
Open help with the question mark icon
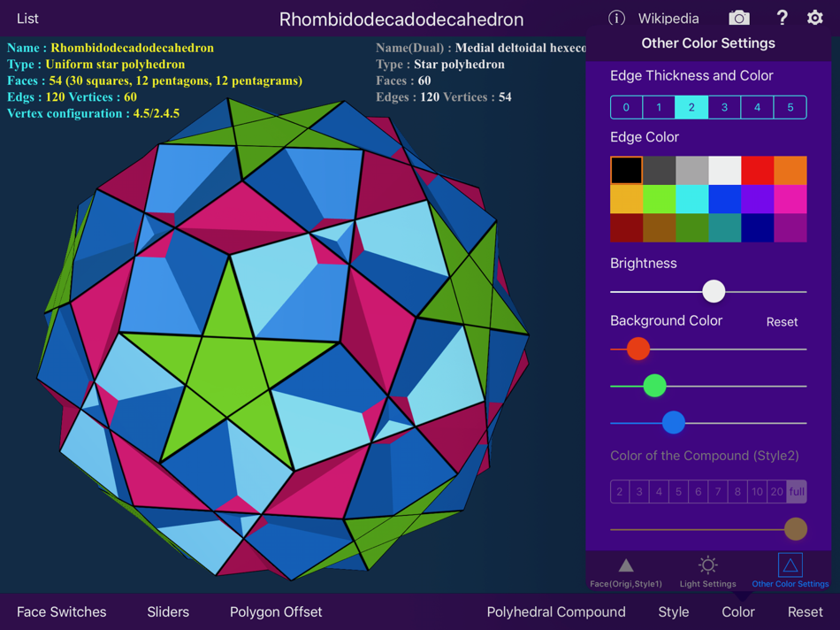point(783,19)
